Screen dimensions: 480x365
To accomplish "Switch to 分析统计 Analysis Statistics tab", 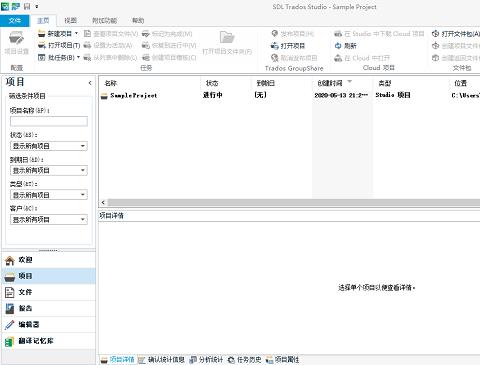I will pos(206,360).
